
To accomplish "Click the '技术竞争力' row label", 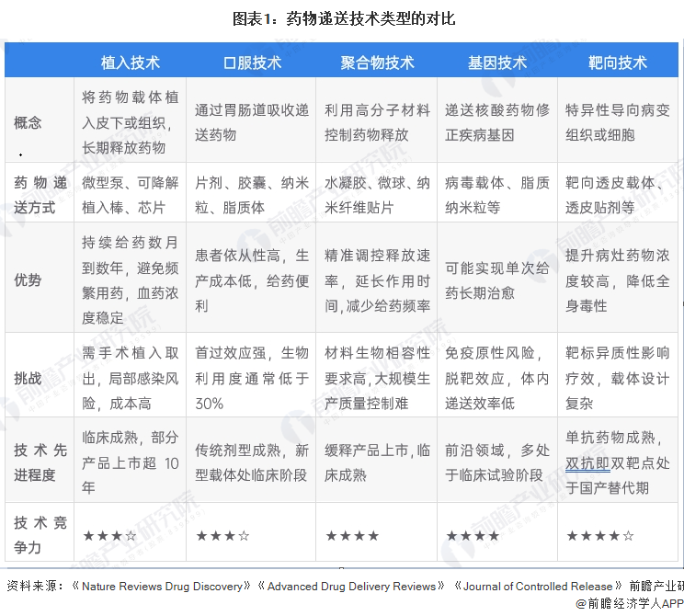I will pos(40,534).
